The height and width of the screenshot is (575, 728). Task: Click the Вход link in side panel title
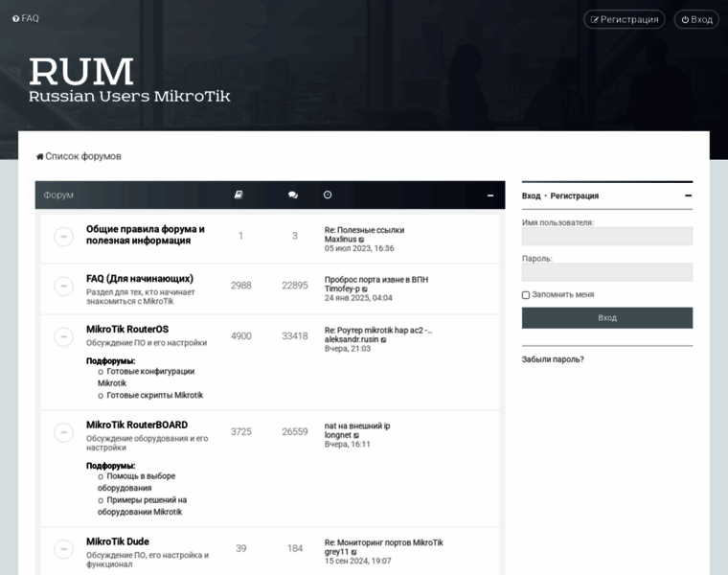[531, 196]
